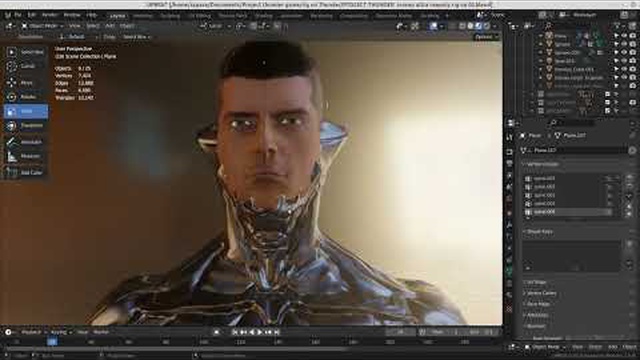Select the Annotate tool
This screenshot has width=640, height=360.
coord(26,142)
